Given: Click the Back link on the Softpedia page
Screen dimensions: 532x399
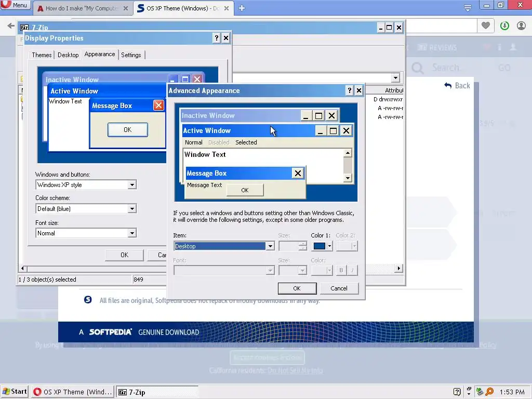Looking at the screenshot, I should coord(457,86).
